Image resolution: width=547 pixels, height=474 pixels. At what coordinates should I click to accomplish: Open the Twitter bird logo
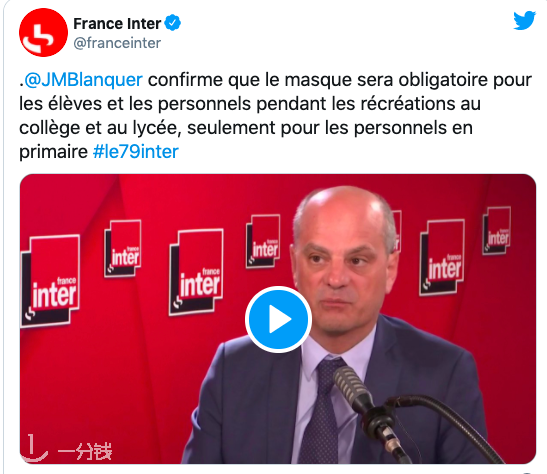click(524, 21)
